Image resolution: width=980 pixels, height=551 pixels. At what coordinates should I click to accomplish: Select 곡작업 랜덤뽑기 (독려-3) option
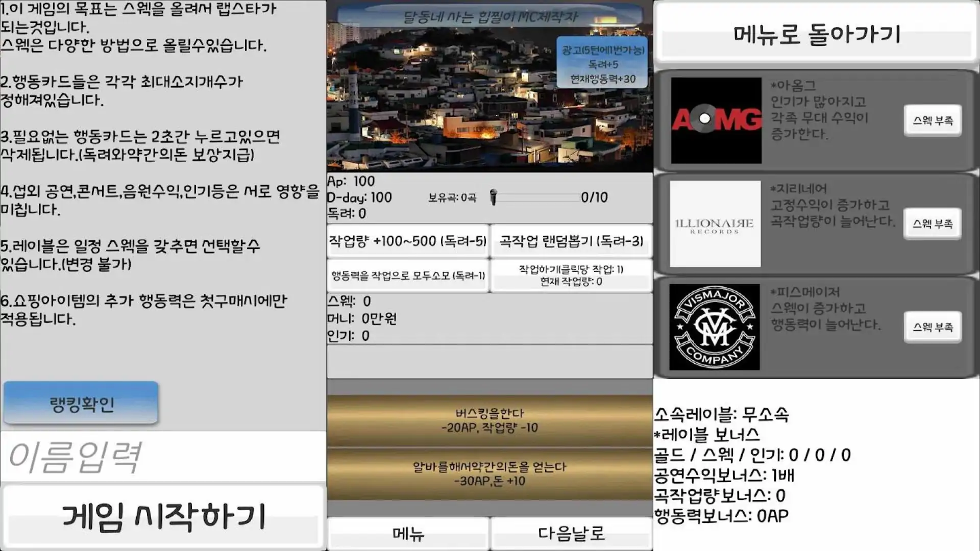point(571,241)
